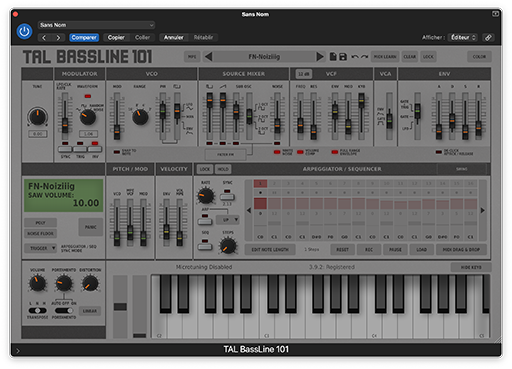Toggle the DE-CLICK attack/release LED
Image resolution: width=512 pixels, height=369 pixels.
click(x=439, y=152)
